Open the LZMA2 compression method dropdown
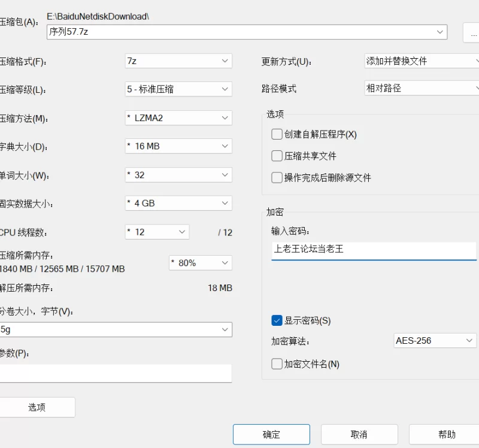 tap(178, 118)
